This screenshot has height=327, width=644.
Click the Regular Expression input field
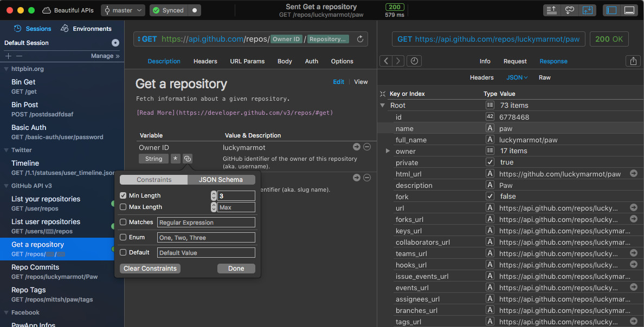(206, 223)
